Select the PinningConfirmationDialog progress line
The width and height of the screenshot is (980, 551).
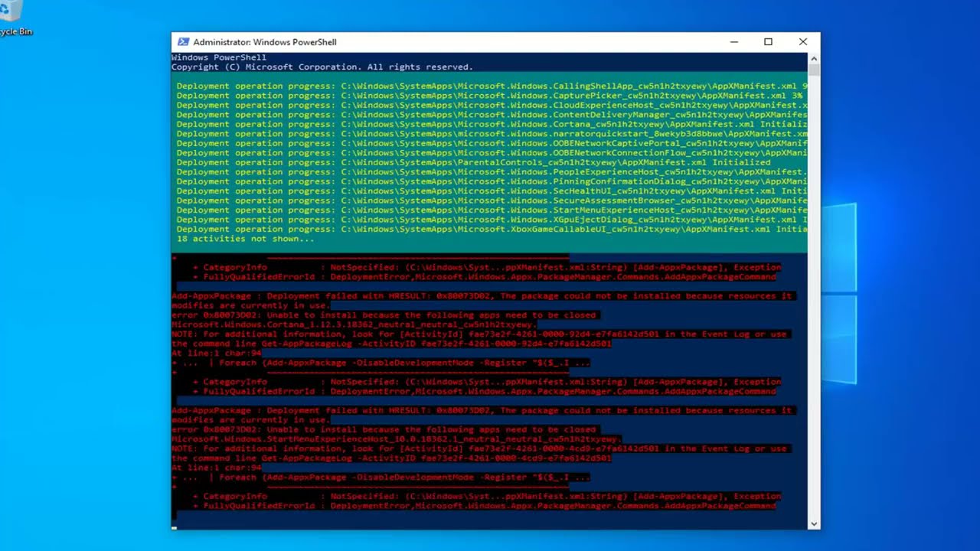pos(492,181)
